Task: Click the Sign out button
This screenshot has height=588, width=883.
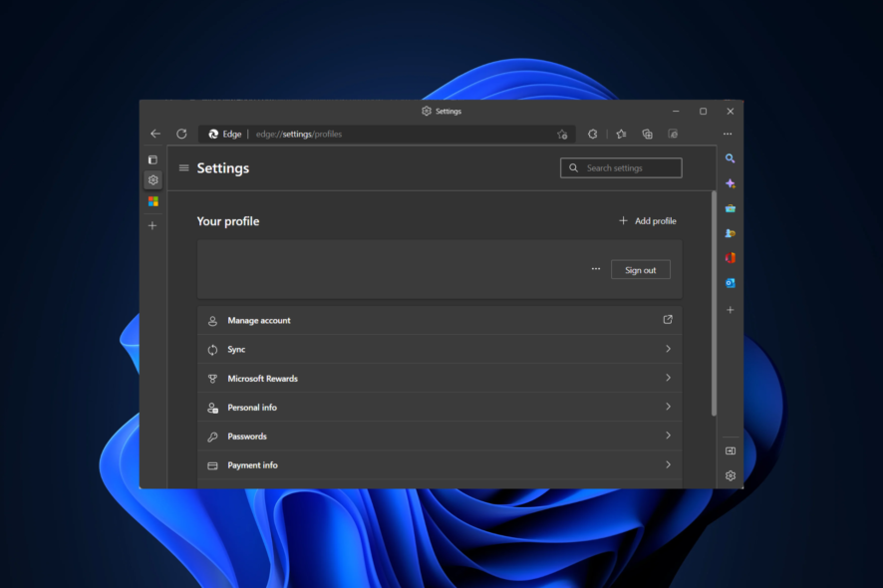Action: click(640, 270)
